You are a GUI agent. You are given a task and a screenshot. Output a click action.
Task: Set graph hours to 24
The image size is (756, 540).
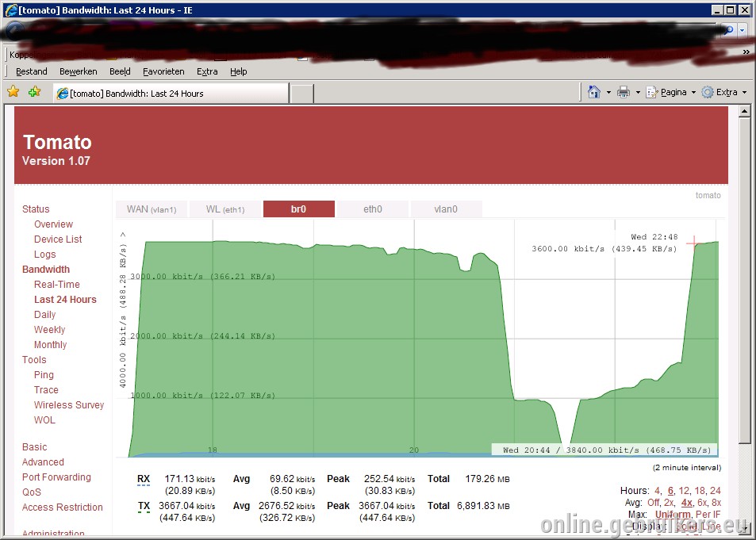(716, 491)
